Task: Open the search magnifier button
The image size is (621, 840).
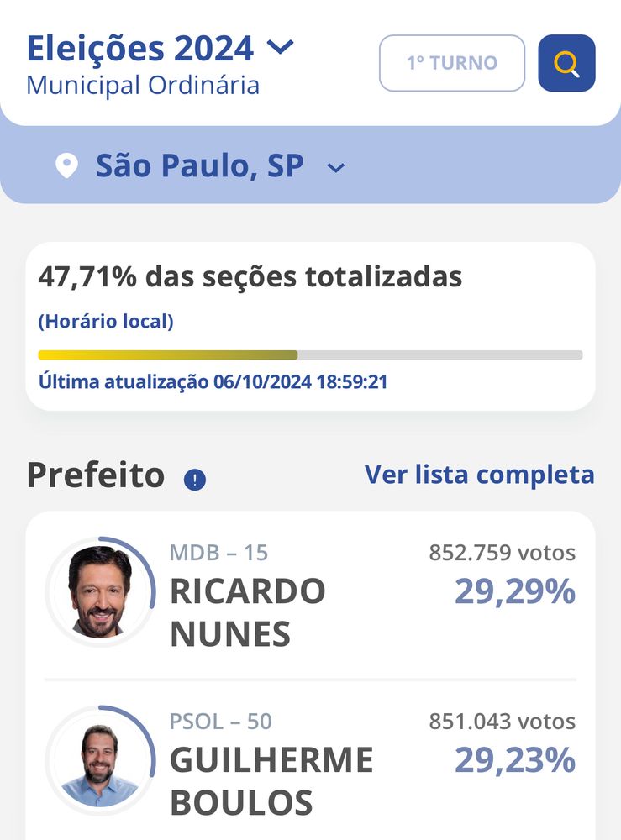Action: coord(566,63)
